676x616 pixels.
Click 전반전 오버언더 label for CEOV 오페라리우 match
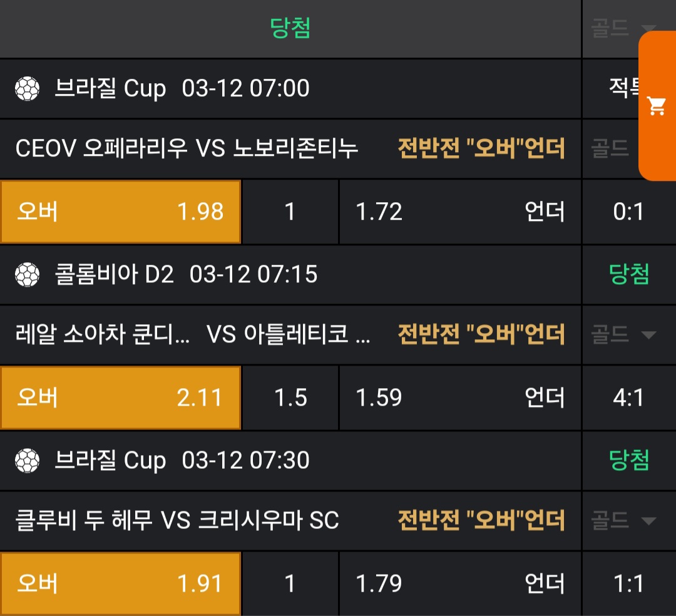(481, 149)
